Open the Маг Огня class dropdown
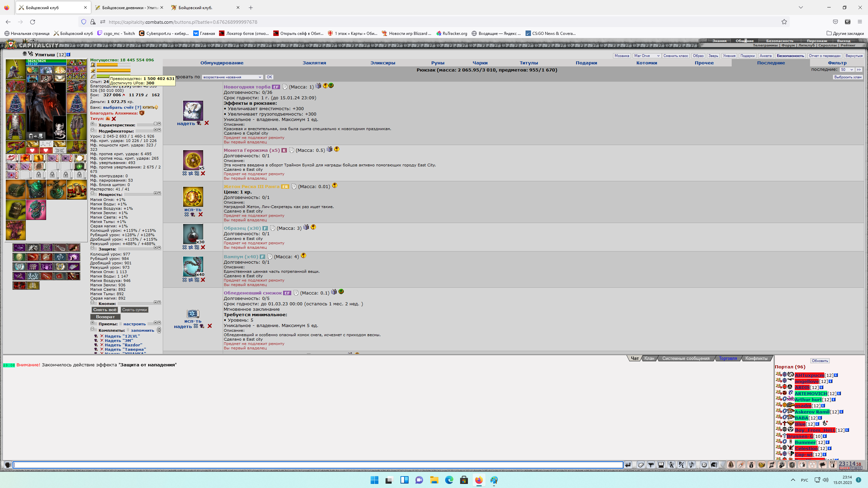 (x=647, y=56)
